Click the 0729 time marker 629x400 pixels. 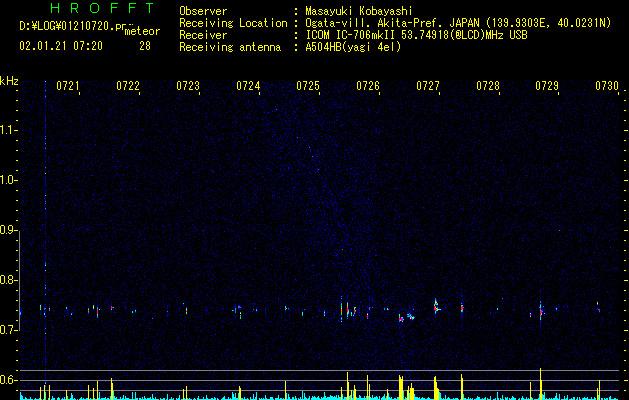pos(547,86)
